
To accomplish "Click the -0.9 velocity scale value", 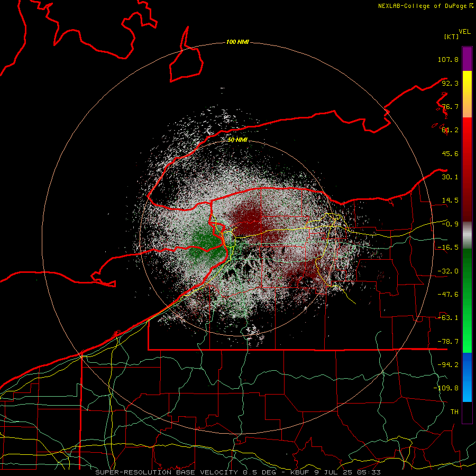I will tap(450, 224).
